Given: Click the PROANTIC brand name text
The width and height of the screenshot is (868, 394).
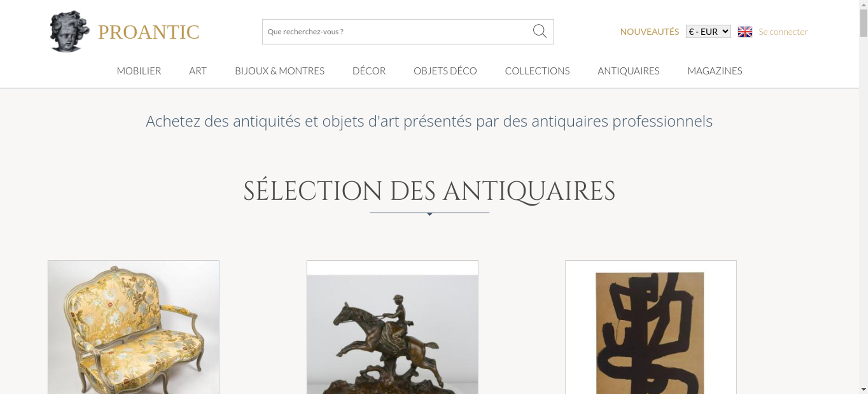Looking at the screenshot, I should (149, 32).
